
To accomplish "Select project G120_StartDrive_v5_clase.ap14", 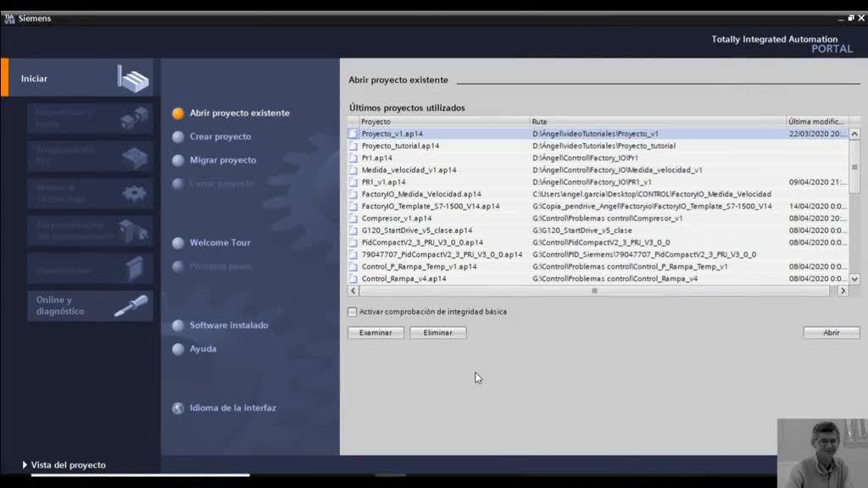I will pyautogui.click(x=417, y=230).
